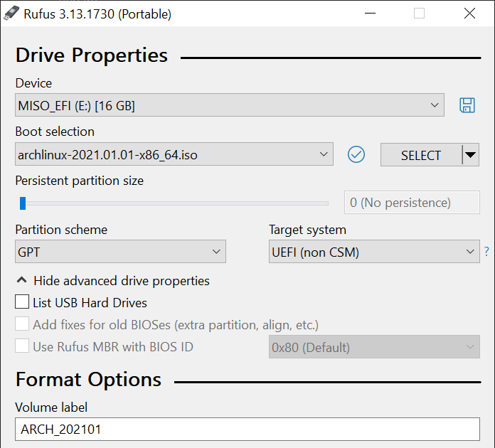Click the save drive image floppy icon
Viewport: 495px width, 448px height.
[467, 105]
